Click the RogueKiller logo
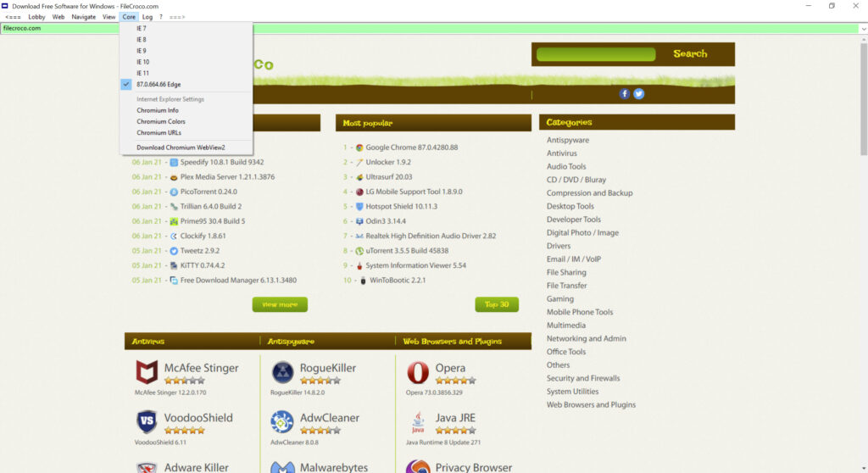This screenshot has height=473, width=868. pyautogui.click(x=282, y=372)
